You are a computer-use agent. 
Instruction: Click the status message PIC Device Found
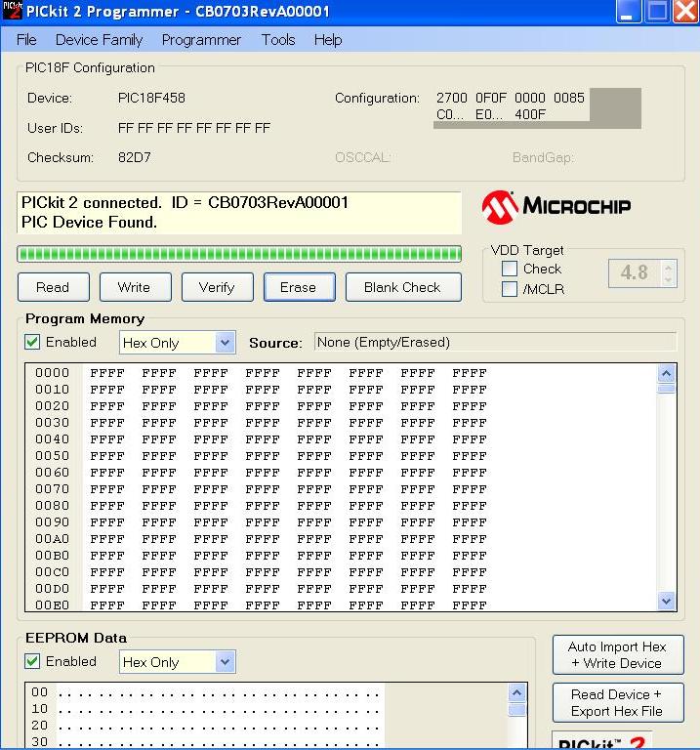click(x=90, y=222)
